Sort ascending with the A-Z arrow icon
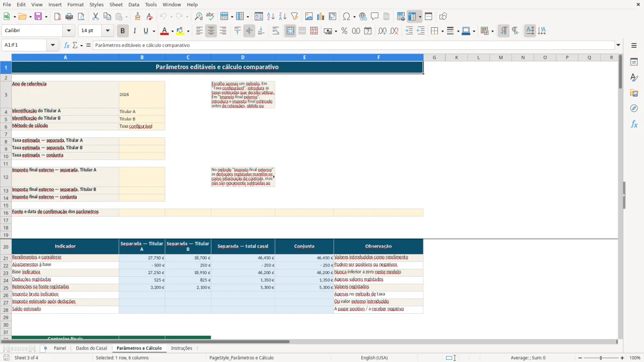 click(x=271, y=17)
